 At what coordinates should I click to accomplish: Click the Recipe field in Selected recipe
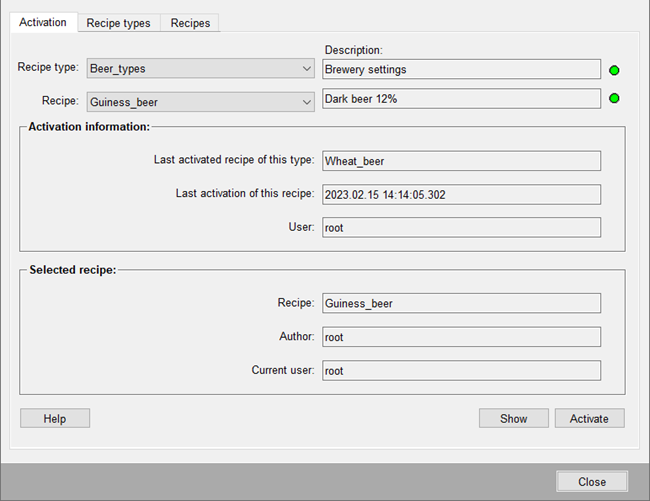[x=461, y=304]
